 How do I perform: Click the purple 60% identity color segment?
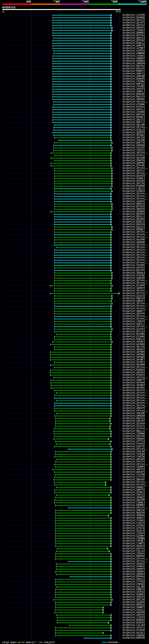[74, 4]
